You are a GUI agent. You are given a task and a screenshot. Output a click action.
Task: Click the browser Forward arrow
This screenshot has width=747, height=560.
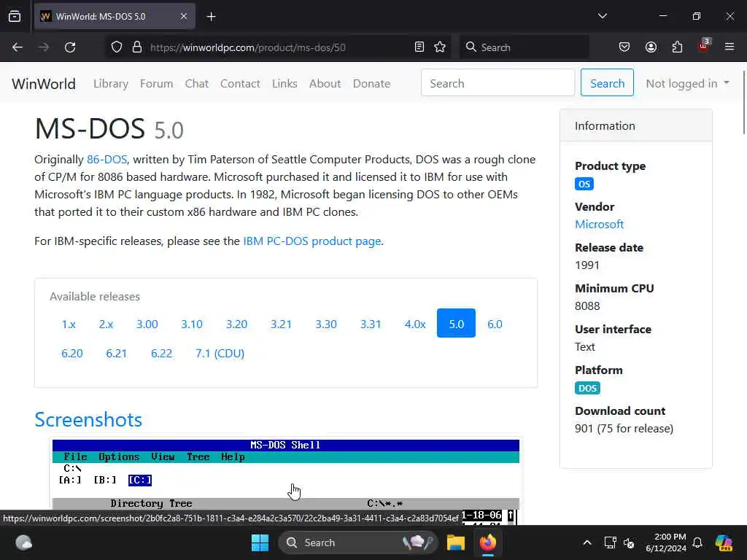(x=43, y=47)
